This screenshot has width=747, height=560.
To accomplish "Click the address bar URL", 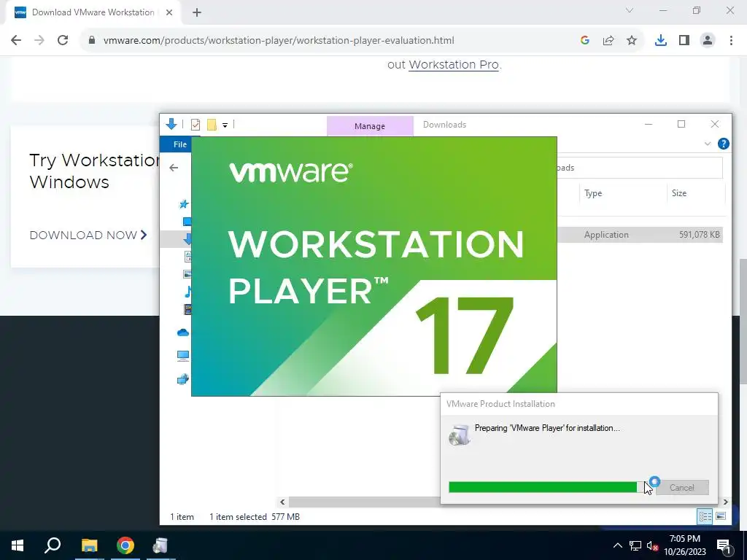I will click(x=279, y=41).
